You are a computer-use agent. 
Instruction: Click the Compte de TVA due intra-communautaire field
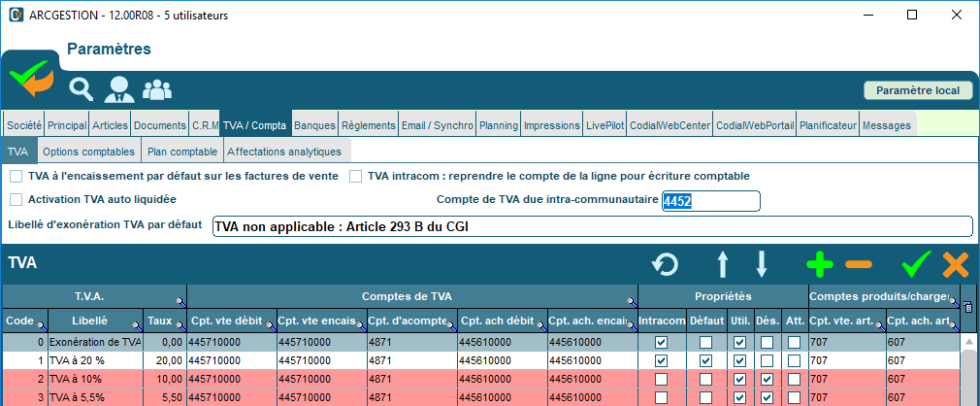click(710, 201)
